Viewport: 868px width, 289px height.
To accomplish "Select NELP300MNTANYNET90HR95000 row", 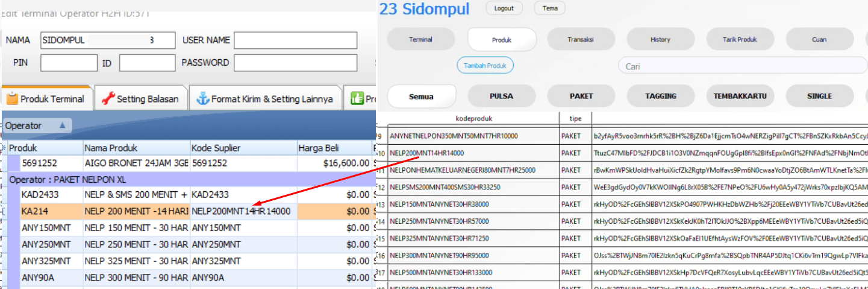I will 622,255.
